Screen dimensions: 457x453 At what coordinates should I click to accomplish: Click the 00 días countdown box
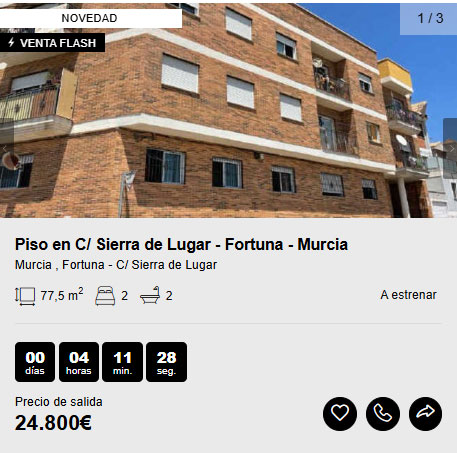(x=35, y=362)
